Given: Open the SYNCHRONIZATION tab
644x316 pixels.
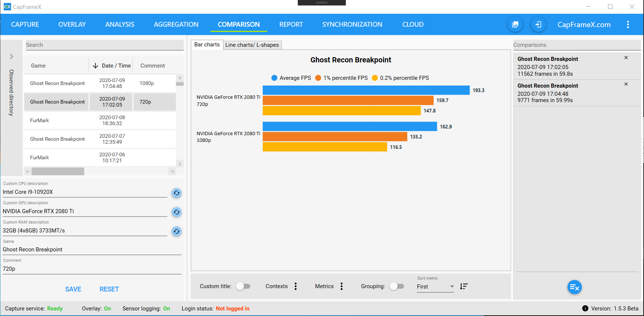Looking at the screenshot, I should (352, 25).
